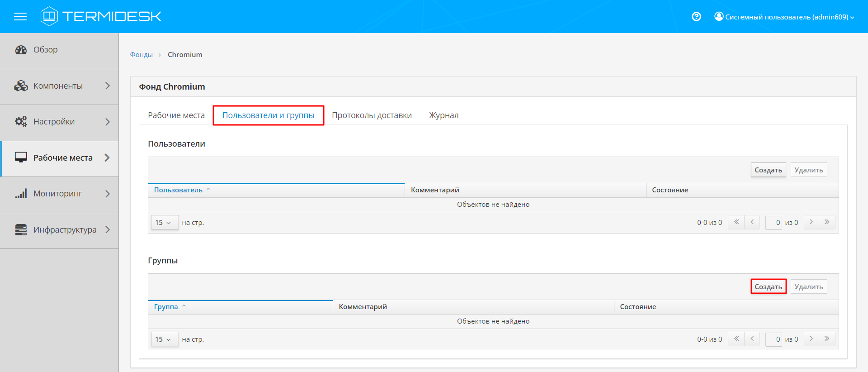
Task: Go to Фонды breadcrumb link
Action: tap(142, 55)
